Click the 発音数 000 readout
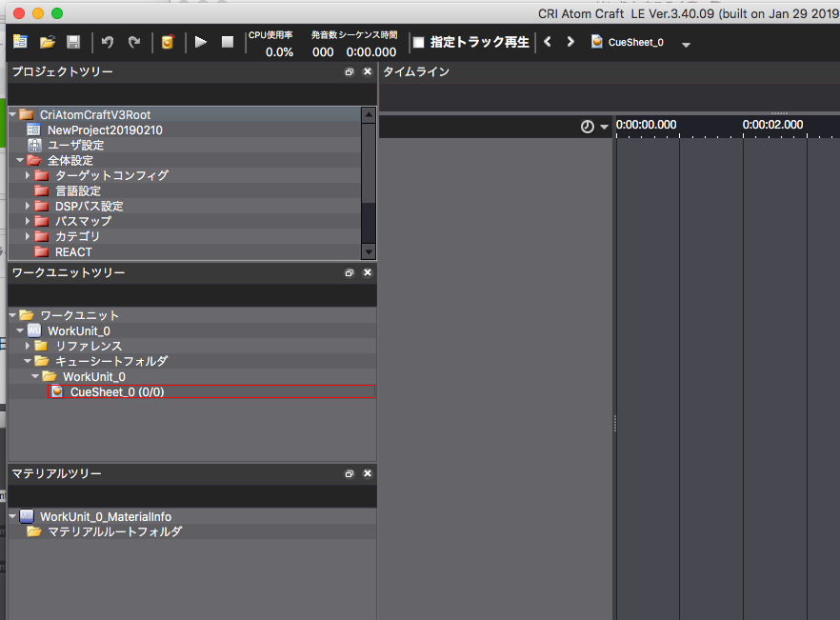Screen dimensions: 840x620 [x=323, y=52]
